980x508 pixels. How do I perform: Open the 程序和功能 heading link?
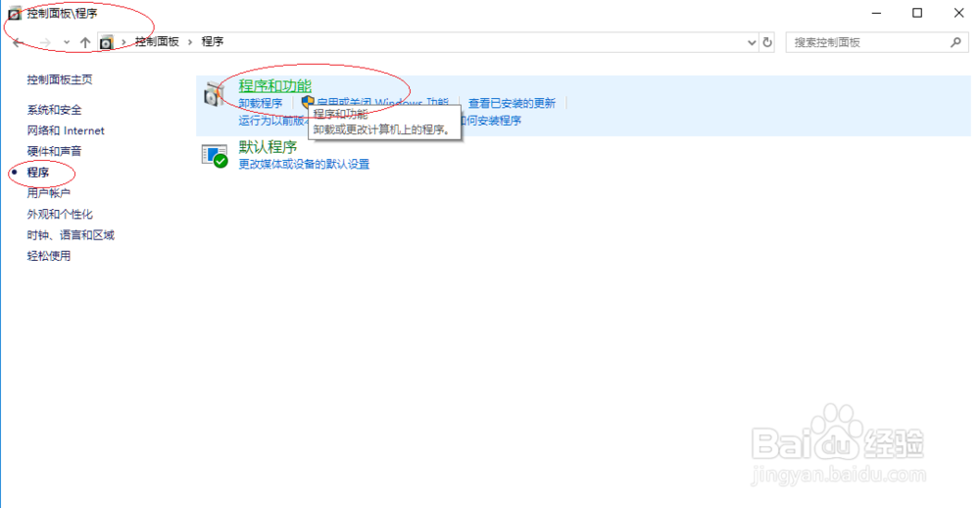click(x=275, y=85)
